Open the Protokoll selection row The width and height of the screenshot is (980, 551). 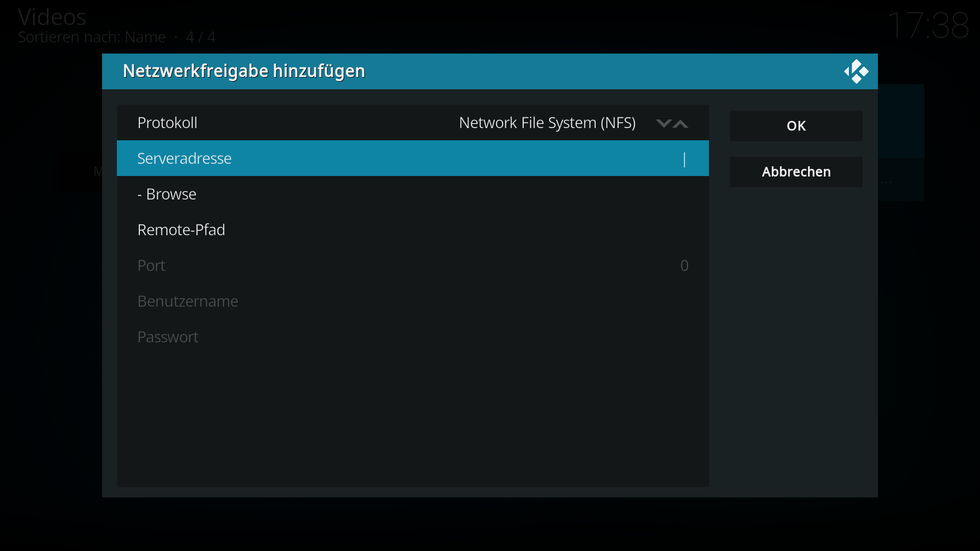[x=413, y=122]
